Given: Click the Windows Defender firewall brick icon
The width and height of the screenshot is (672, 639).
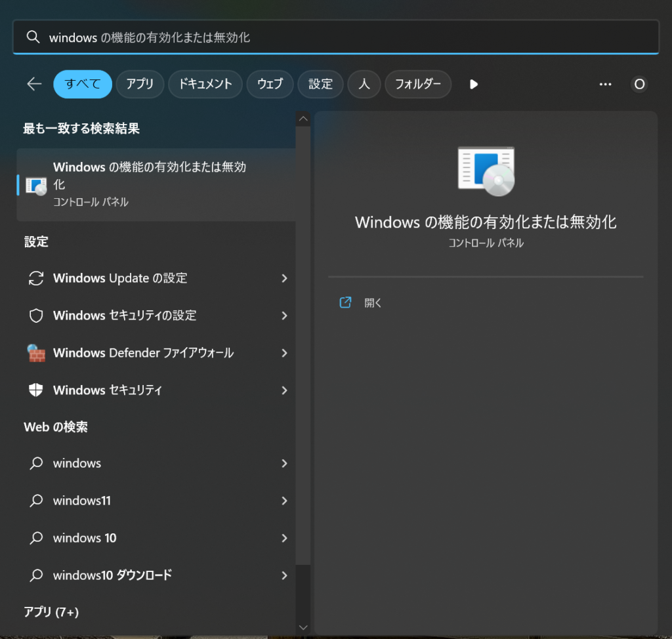Looking at the screenshot, I should pos(36,353).
